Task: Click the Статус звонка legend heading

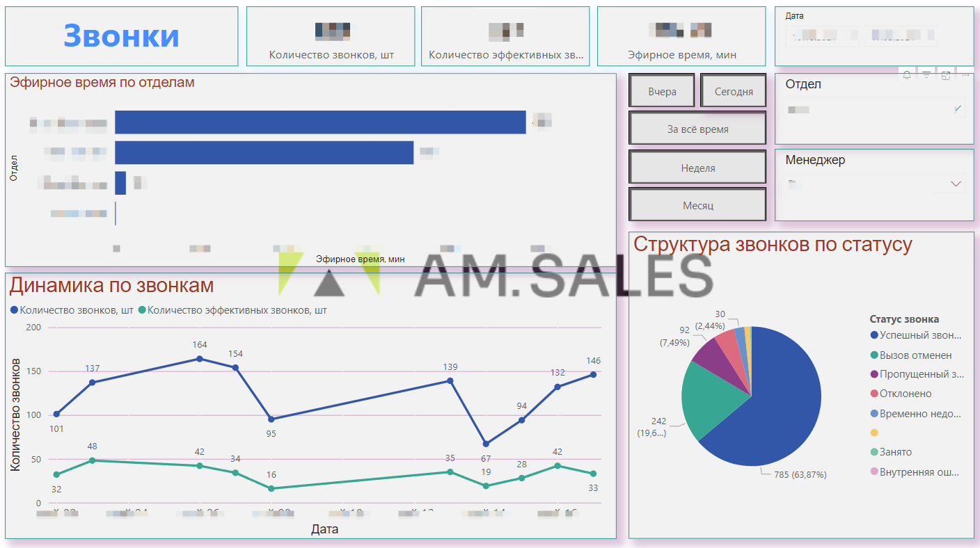Action: 904,319
